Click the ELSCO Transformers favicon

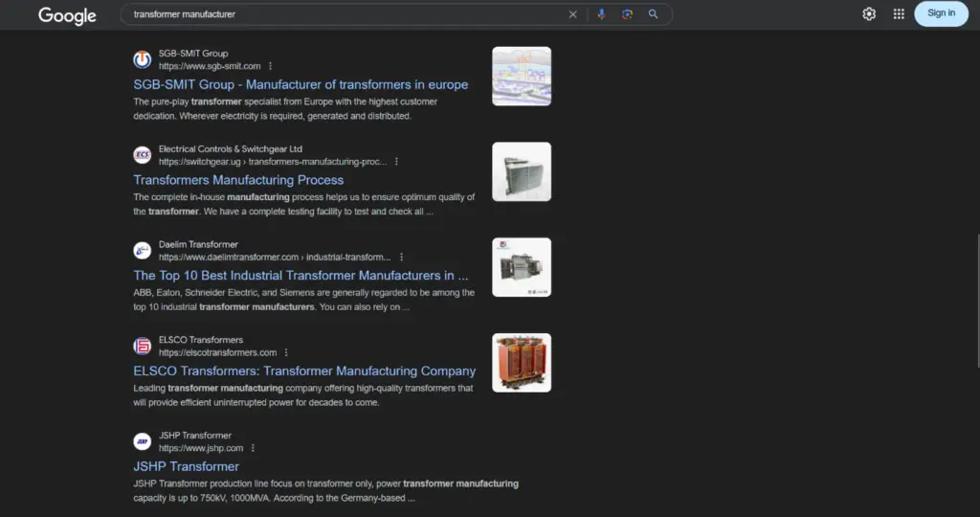click(143, 346)
